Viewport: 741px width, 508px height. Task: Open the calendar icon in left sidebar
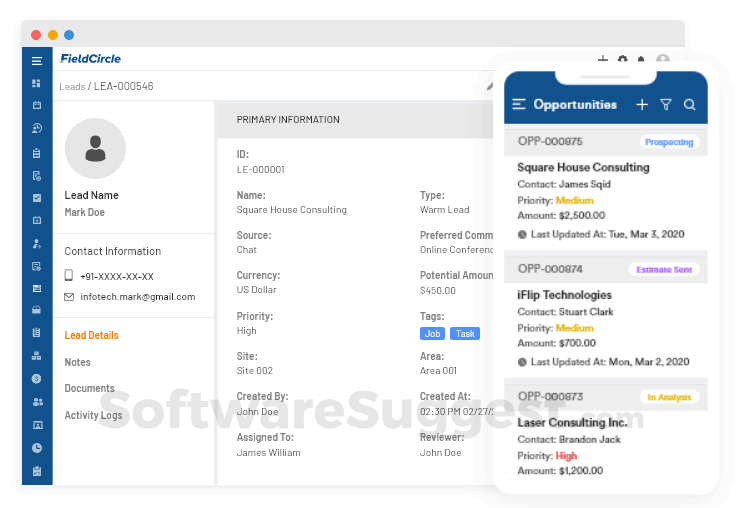(37, 105)
